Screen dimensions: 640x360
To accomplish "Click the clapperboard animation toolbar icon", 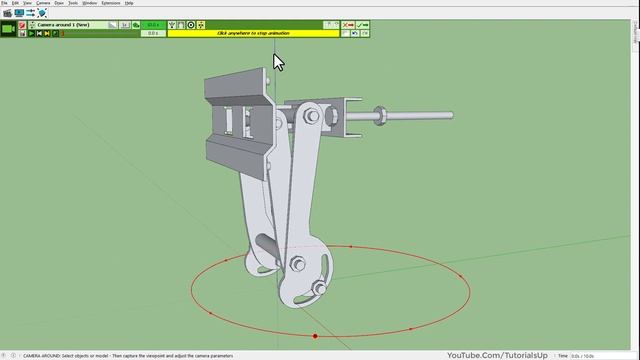I will tap(7, 13).
